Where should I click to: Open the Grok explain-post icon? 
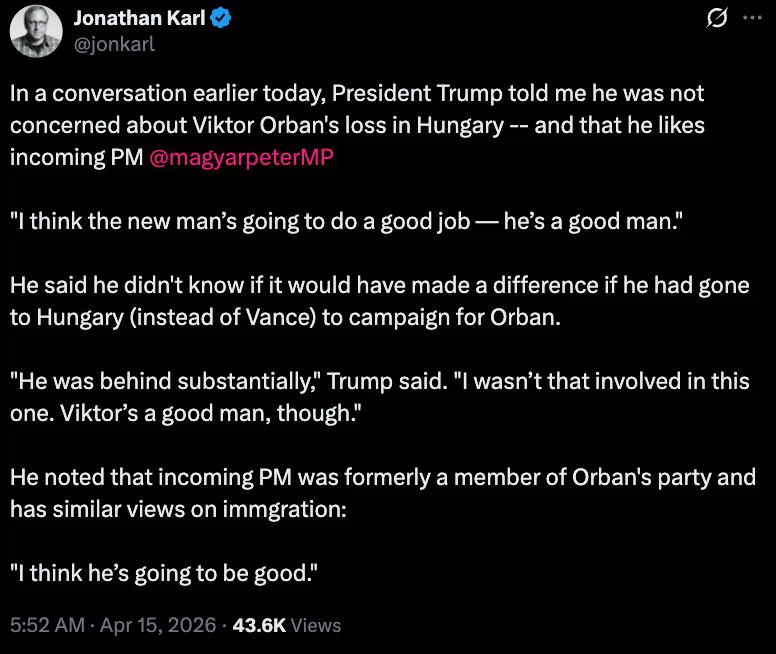coord(716,19)
